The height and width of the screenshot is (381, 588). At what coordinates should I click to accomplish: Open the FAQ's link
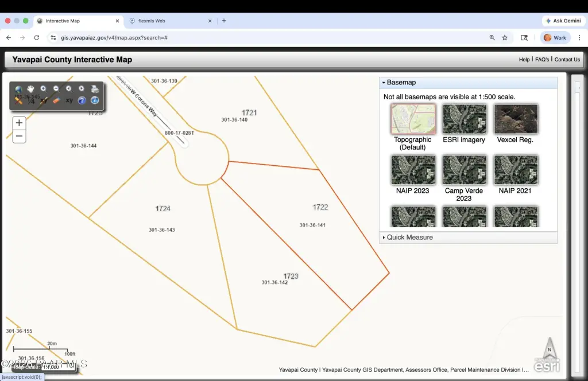(542, 60)
